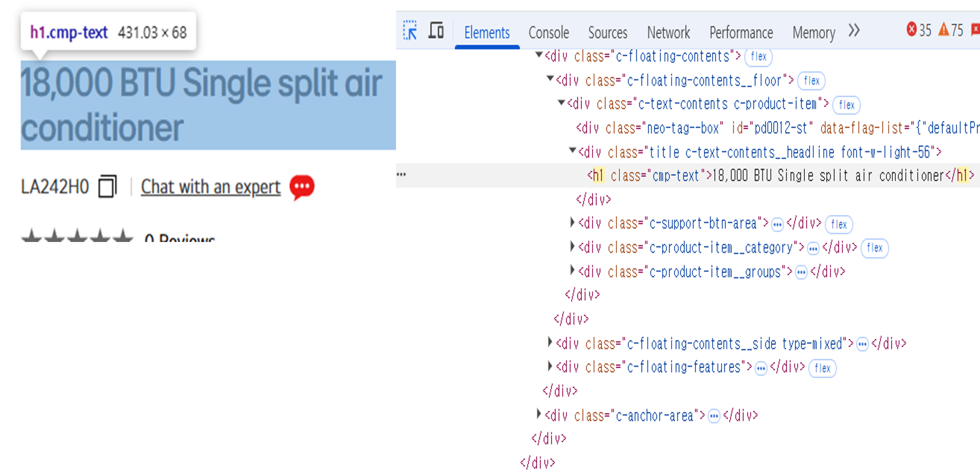Image resolution: width=980 pixels, height=473 pixels.
Task: Open the warning count triangle indicator
Action: (x=950, y=30)
